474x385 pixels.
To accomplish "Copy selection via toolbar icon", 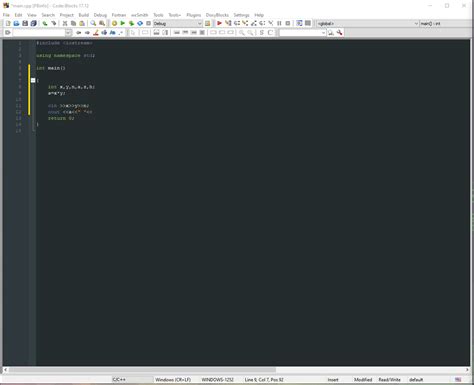I will [x=73, y=23].
